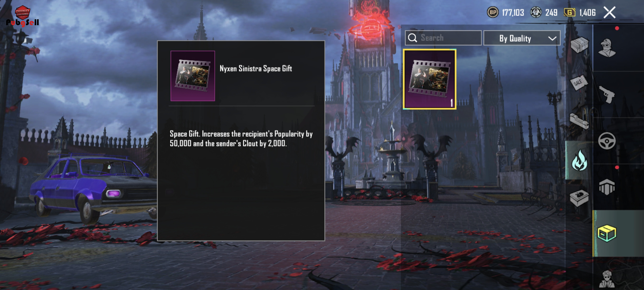644x290 pixels.
Task: Click the item image in detail panel
Action: 193,76
